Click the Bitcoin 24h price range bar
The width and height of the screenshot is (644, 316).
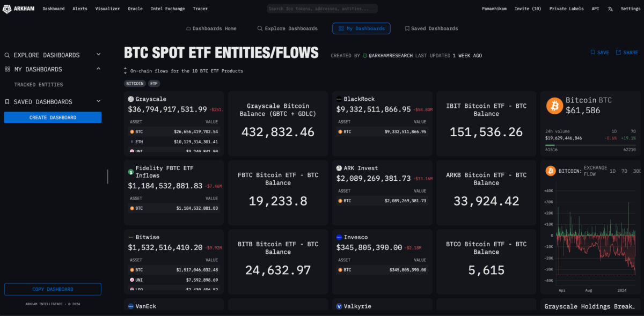pyautogui.click(x=590, y=145)
